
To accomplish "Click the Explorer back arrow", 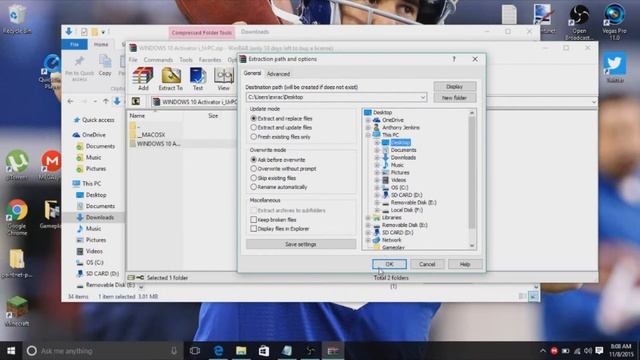I will (71, 101).
